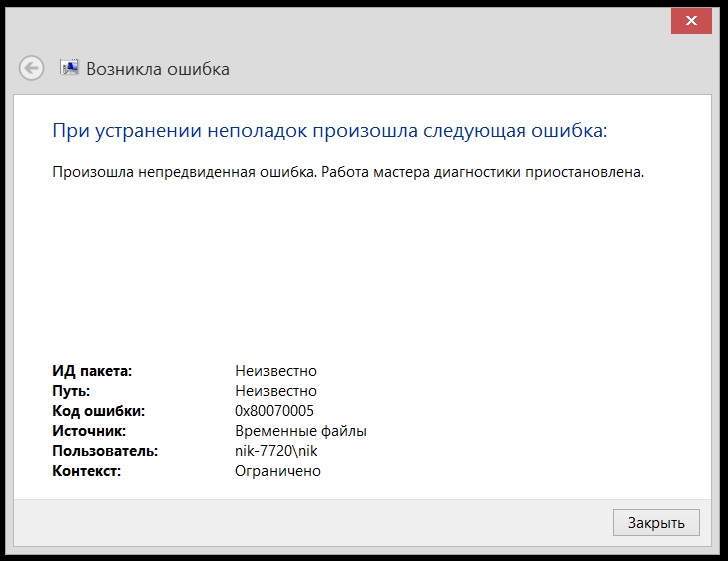Image resolution: width=728 pixels, height=561 pixels.
Task: Click the Неизвестно value beside Путь
Action: (276, 391)
